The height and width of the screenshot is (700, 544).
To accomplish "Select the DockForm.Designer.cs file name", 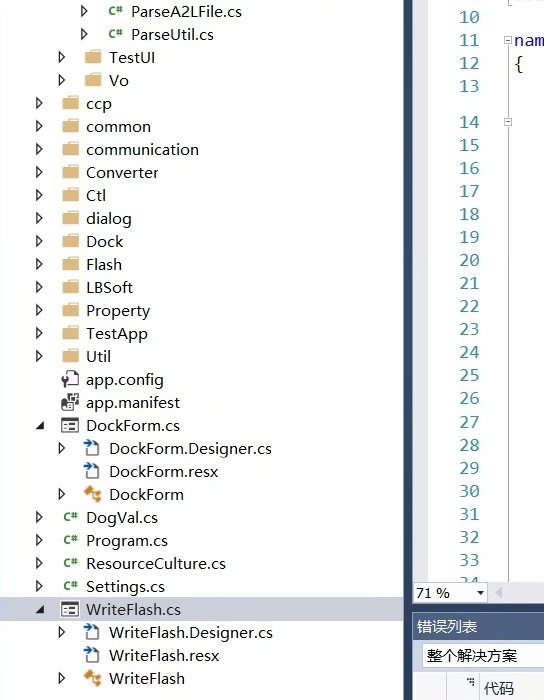I will [191, 449].
